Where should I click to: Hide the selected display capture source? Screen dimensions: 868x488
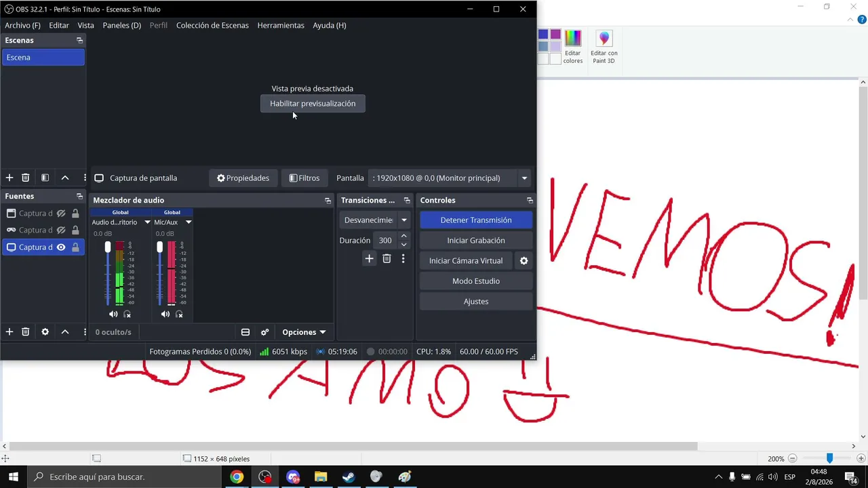61,247
